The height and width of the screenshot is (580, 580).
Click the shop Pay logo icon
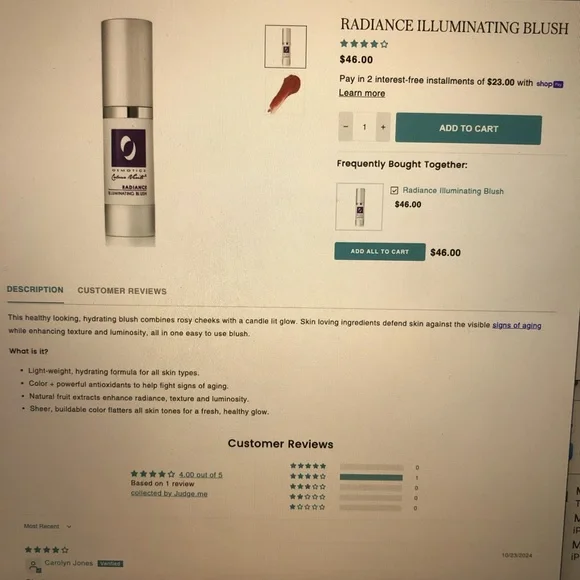pyautogui.click(x=550, y=84)
